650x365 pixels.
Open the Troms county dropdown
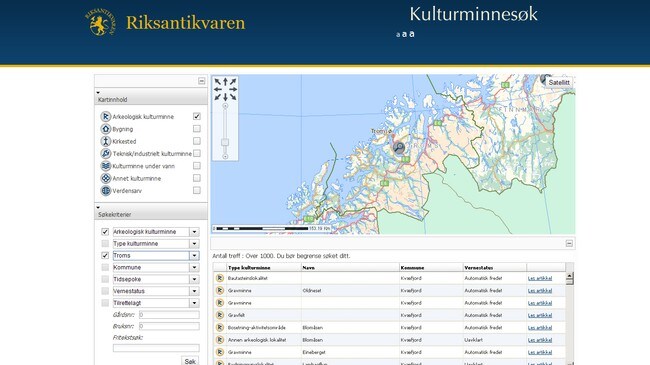(194, 256)
